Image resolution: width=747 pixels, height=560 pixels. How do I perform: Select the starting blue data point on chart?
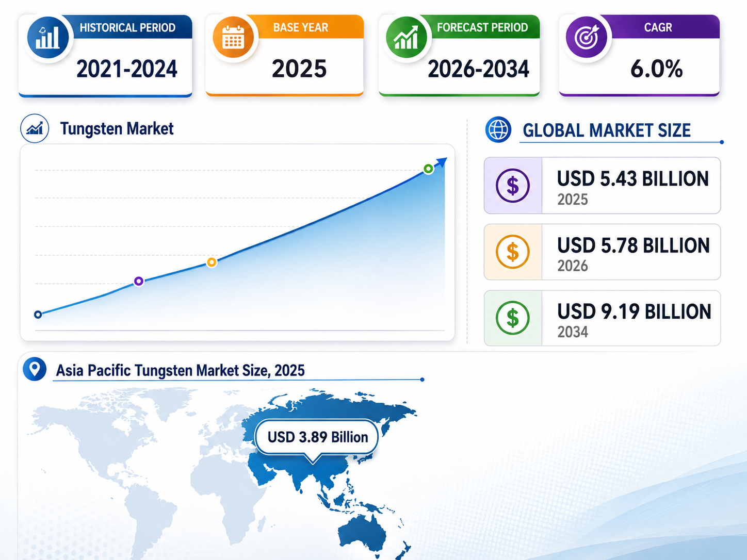(x=38, y=315)
